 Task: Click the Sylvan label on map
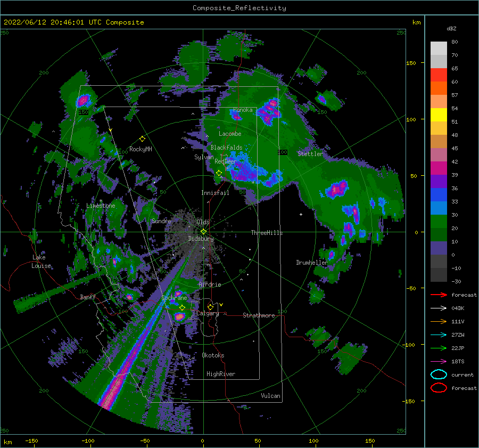204,157
